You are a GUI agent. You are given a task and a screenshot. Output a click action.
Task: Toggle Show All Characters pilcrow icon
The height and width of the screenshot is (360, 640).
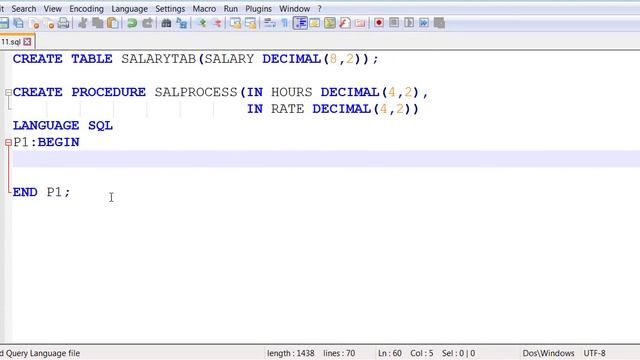[x=284, y=23]
